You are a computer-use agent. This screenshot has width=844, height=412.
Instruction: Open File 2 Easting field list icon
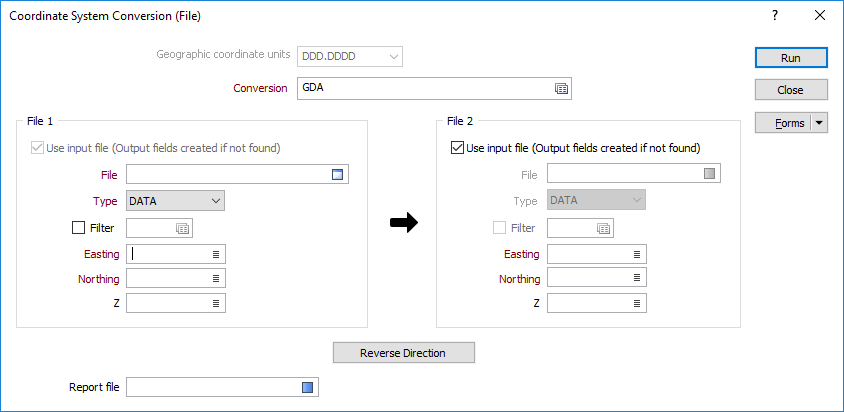[637, 254]
